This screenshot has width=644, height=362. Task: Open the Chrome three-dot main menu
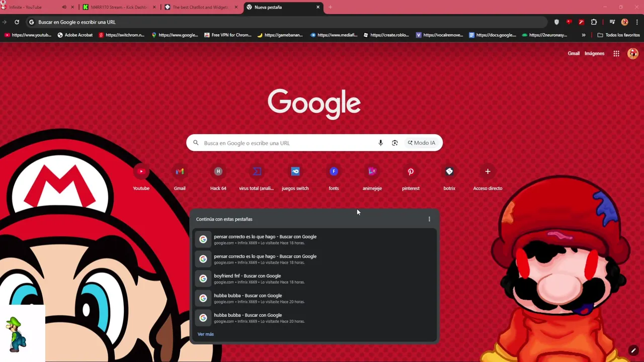637,22
